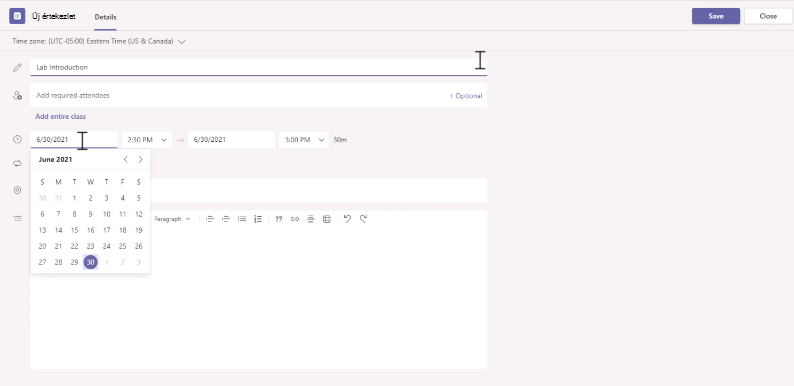This screenshot has width=794, height=386.
Task: Insert a horizontal rule
Action: click(x=311, y=219)
